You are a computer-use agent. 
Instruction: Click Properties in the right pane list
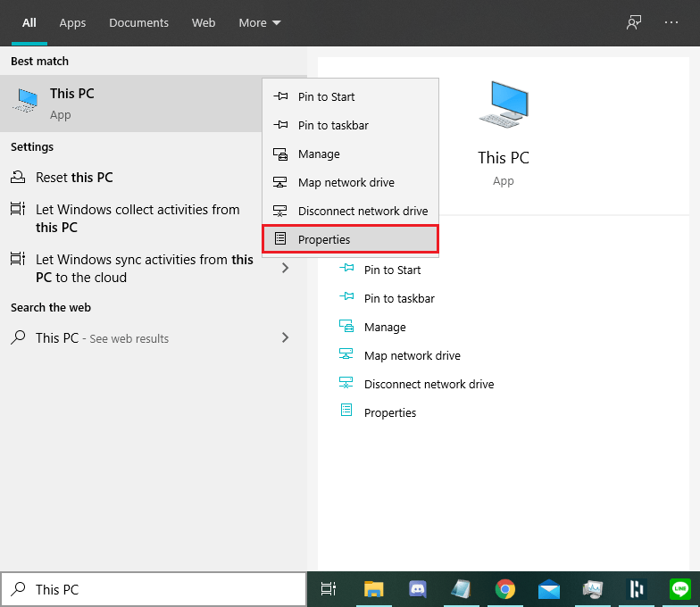tap(390, 412)
